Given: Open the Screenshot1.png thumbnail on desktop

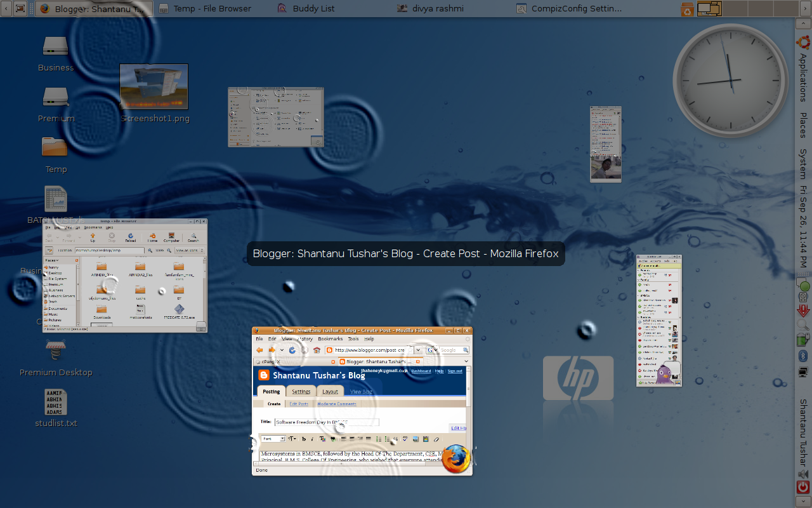Looking at the screenshot, I should (x=154, y=87).
